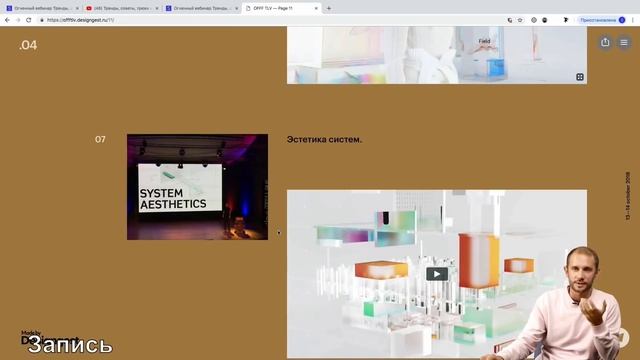Click the browser back arrow
The width and height of the screenshot is (640, 360).
(x=7, y=20)
